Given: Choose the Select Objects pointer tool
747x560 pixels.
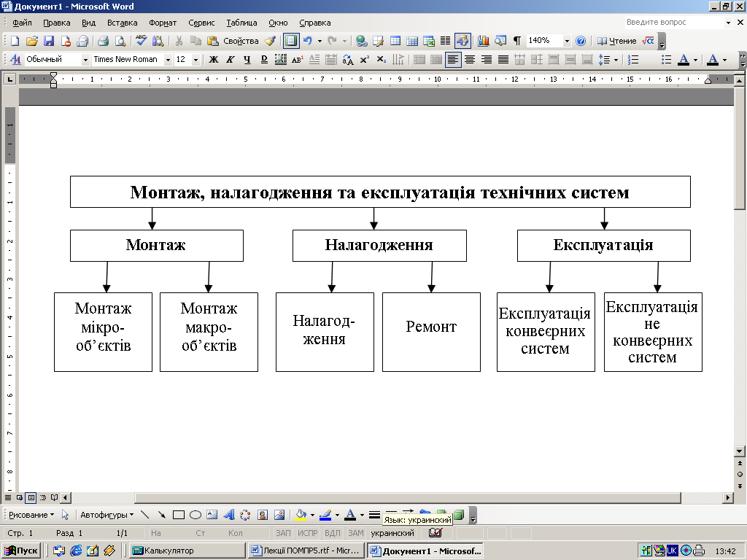Looking at the screenshot, I should tap(65, 515).
